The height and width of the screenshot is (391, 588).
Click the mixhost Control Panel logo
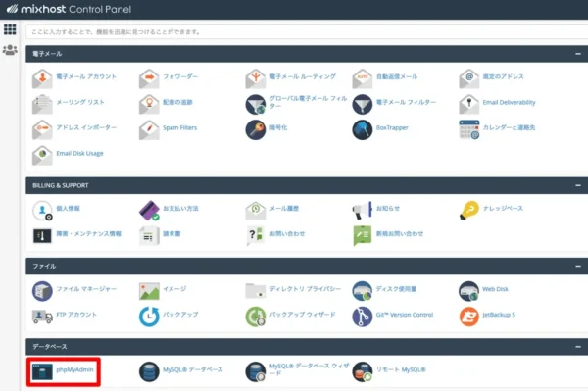[69, 9]
